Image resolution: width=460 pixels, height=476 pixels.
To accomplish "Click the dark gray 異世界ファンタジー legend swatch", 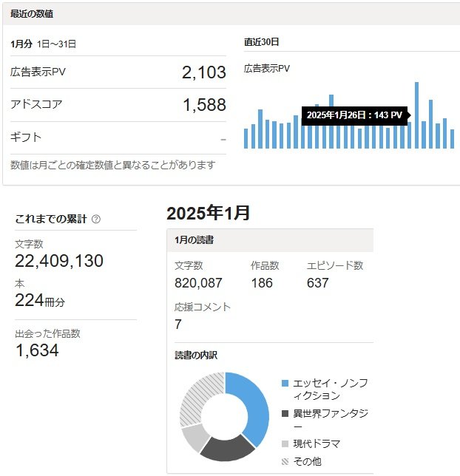I will click(285, 414).
